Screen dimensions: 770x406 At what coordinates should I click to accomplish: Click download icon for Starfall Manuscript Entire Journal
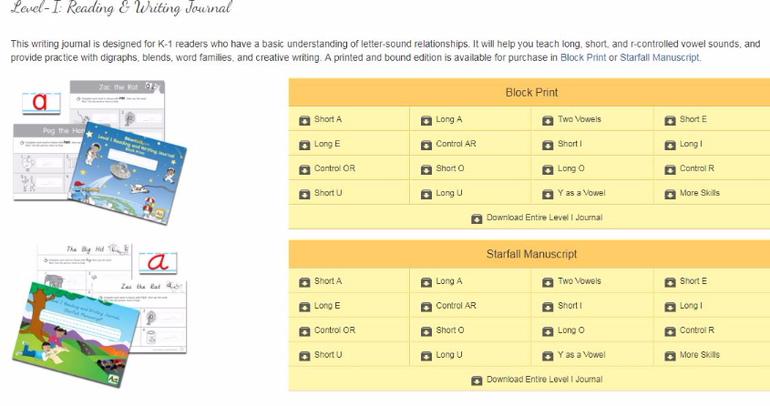click(x=476, y=380)
